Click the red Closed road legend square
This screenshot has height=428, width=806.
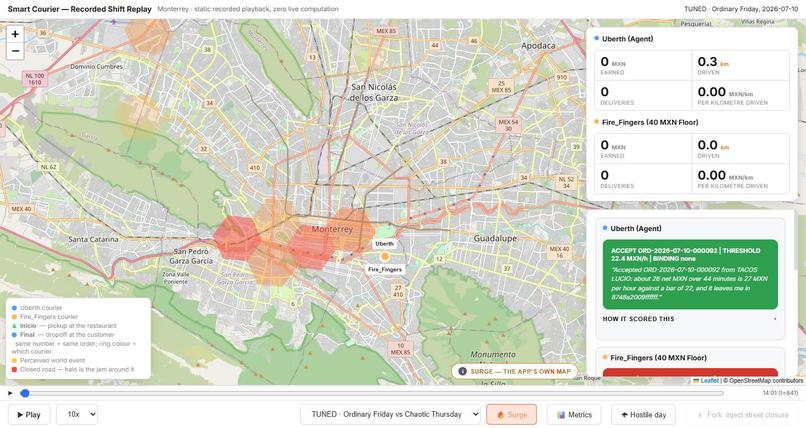pyautogui.click(x=14, y=369)
